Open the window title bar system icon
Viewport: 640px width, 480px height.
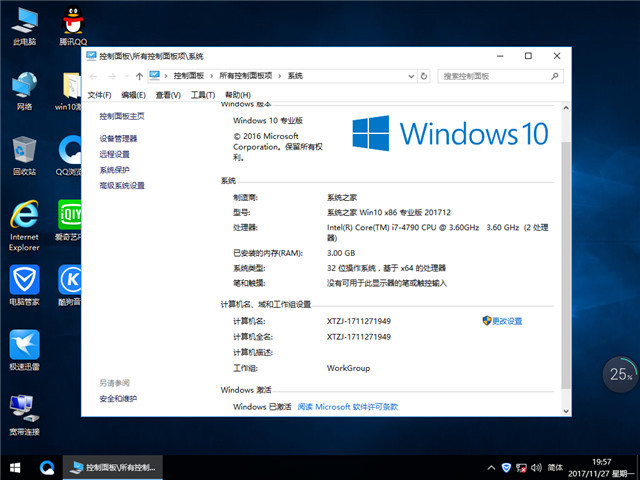point(91,56)
